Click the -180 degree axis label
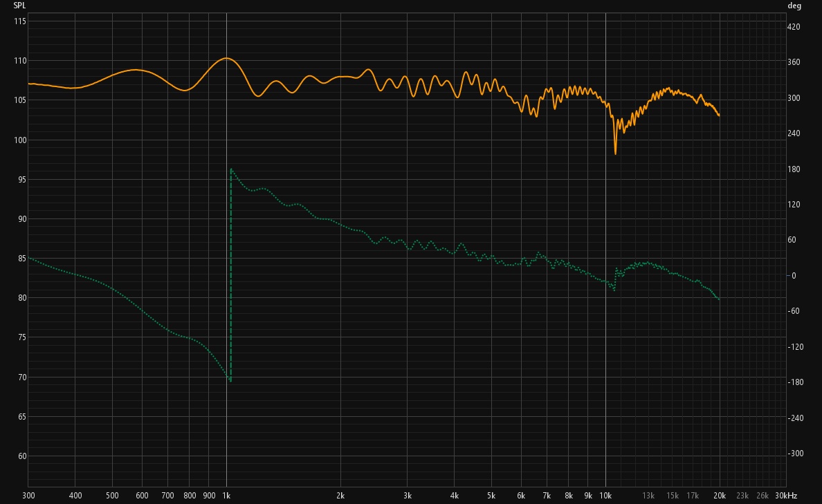Viewport: 822px width, 504px height. [x=796, y=382]
